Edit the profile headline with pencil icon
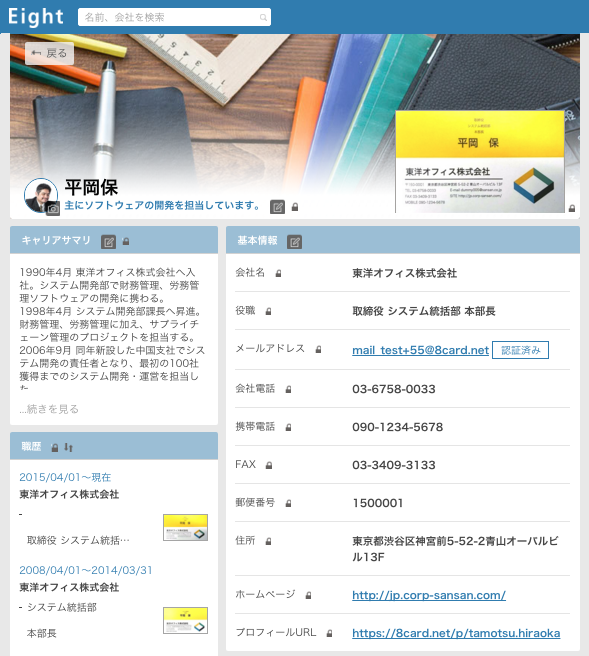Image resolution: width=589 pixels, height=656 pixels. coord(277,207)
